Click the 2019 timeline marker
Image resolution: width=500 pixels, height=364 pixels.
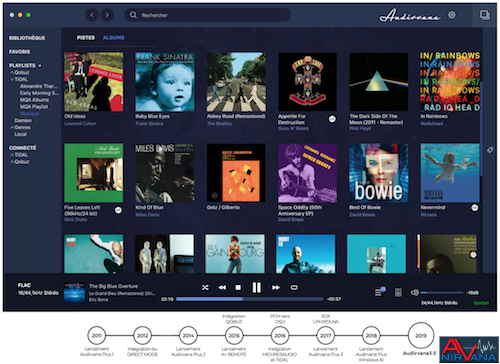pos(421,335)
